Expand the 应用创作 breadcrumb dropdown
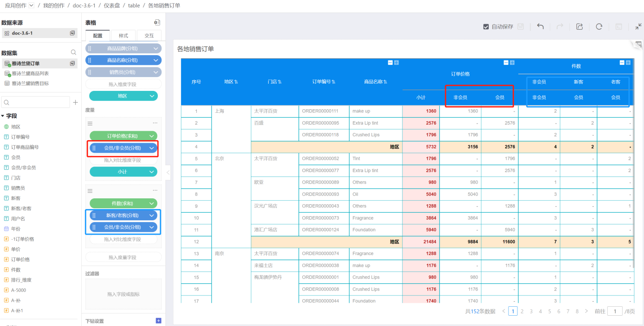Screen dimensions: 644x326 [31, 5]
